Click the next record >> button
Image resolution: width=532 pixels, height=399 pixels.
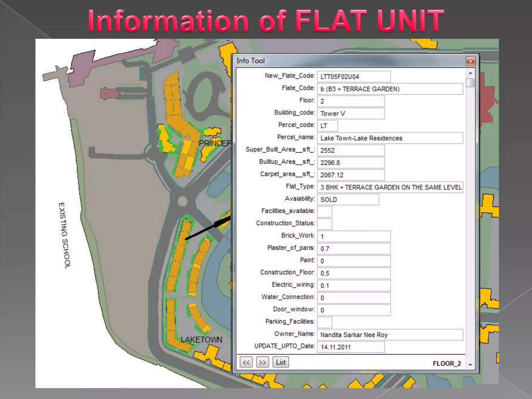(262, 362)
